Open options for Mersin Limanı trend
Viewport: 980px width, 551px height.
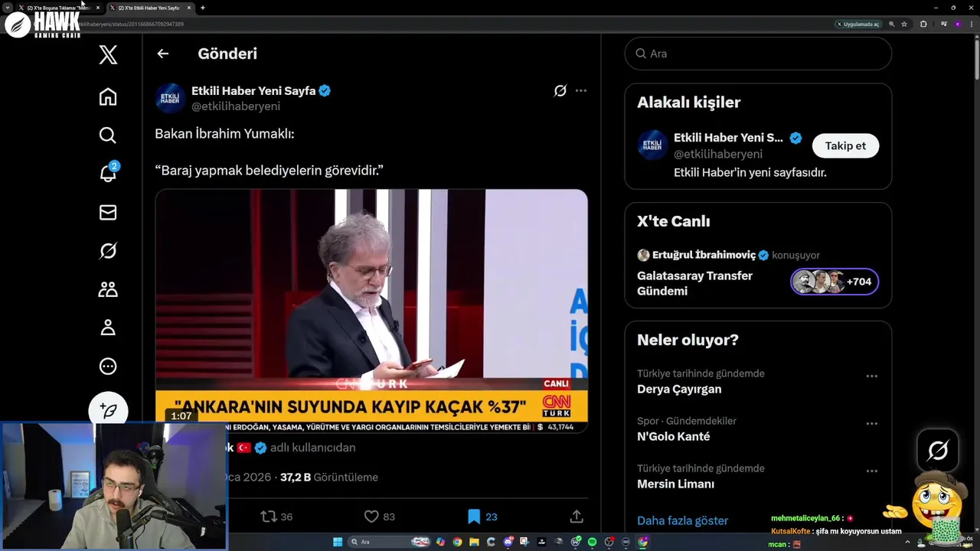coord(871,471)
